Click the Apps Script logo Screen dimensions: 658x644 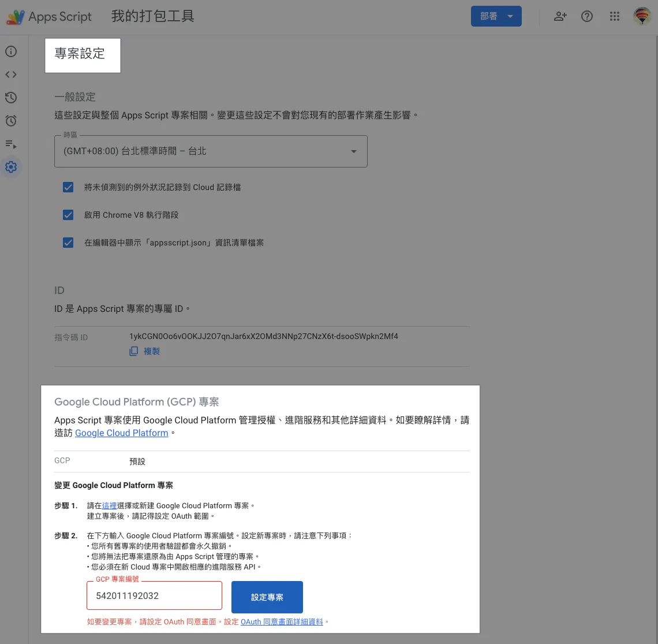click(16, 17)
